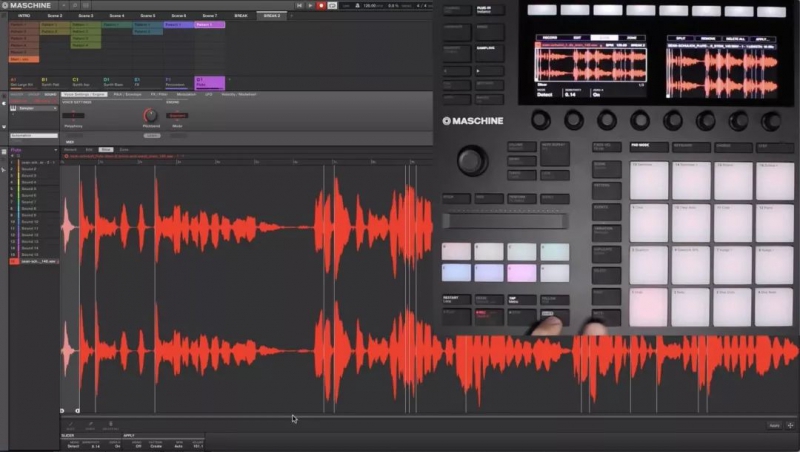Open the FX / Filter page
The width and height of the screenshot is (800, 452).
point(159,94)
